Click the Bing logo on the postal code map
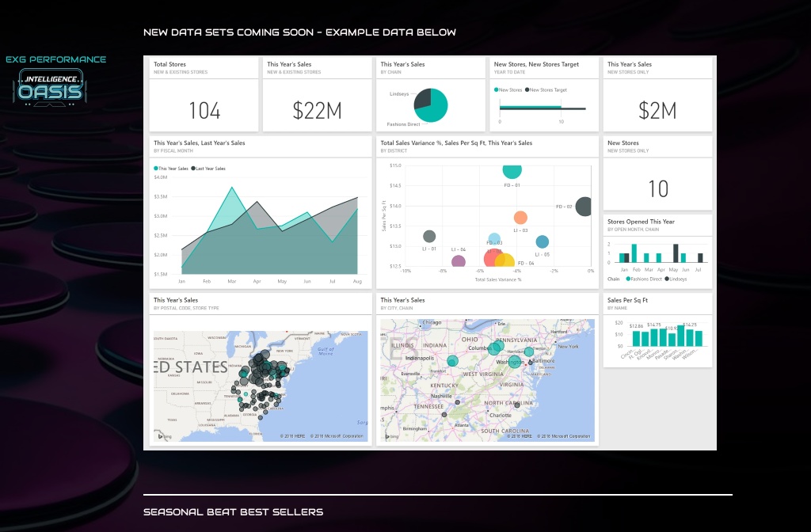This screenshot has width=811, height=532. click(x=160, y=435)
